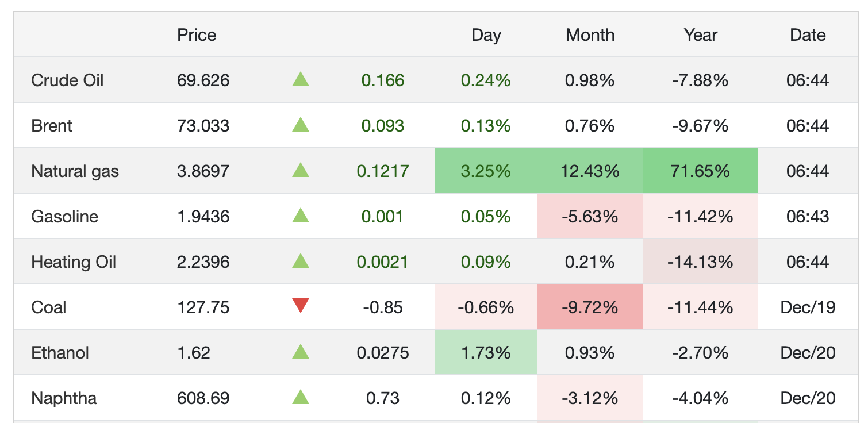Click the Dec/19 date cell for Coal
The height and width of the screenshot is (423, 868).
[x=808, y=307]
